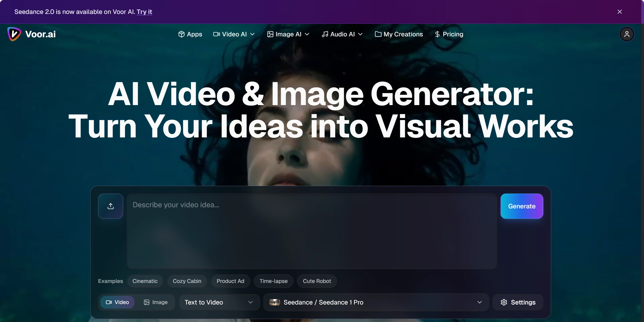This screenshot has width=644, height=322.
Task: Dismiss the Seedance announcement banner
Action: pos(619,12)
